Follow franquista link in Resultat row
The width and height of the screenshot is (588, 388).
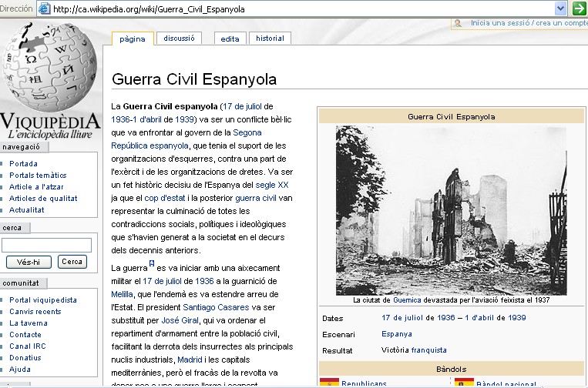point(429,350)
